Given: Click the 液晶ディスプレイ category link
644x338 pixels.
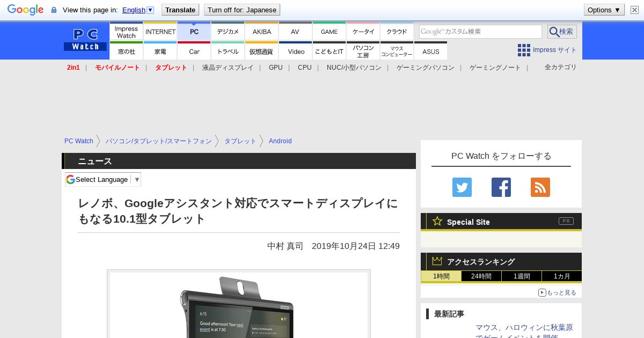Looking at the screenshot, I should click(x=228, y=68).
